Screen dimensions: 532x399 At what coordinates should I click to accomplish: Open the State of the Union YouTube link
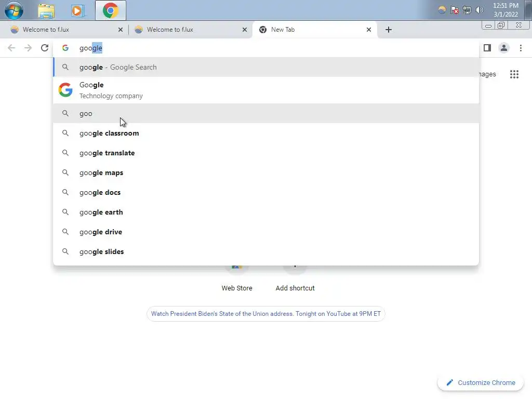coord(266,314)
